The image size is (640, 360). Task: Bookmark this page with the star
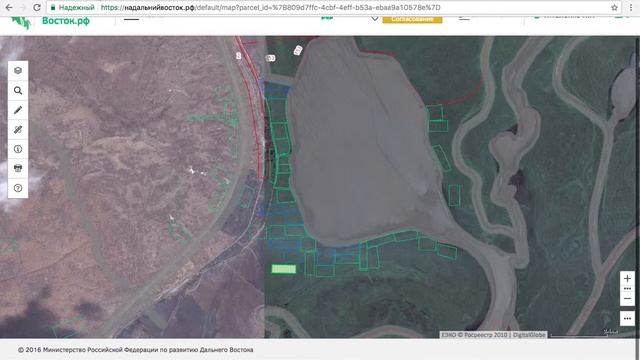(x=614, y=7)
